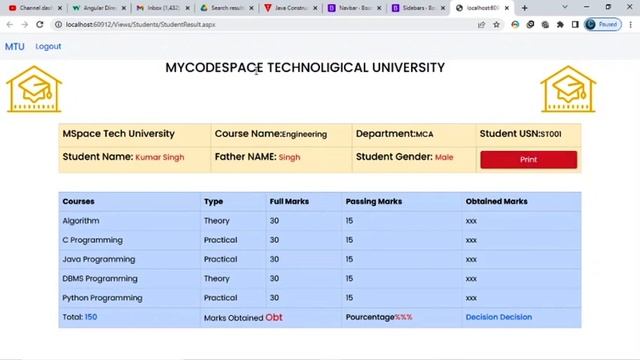Click the right university graduation cap logo
This screenshot has height=360, width=640.
[568, 89]
